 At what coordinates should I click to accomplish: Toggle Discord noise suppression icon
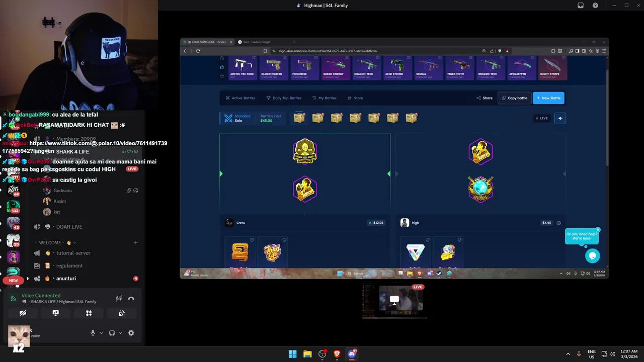(119, 299)
